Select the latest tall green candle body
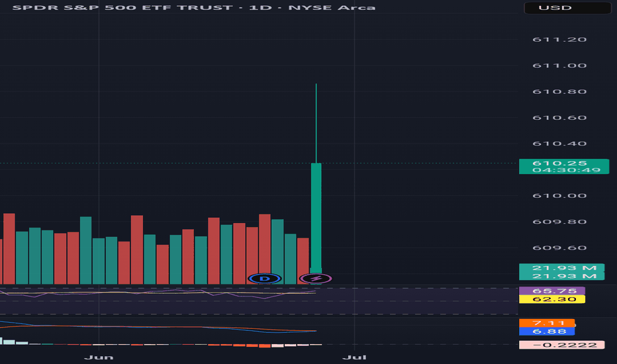The image size is (617, 364). click(316, 216)
